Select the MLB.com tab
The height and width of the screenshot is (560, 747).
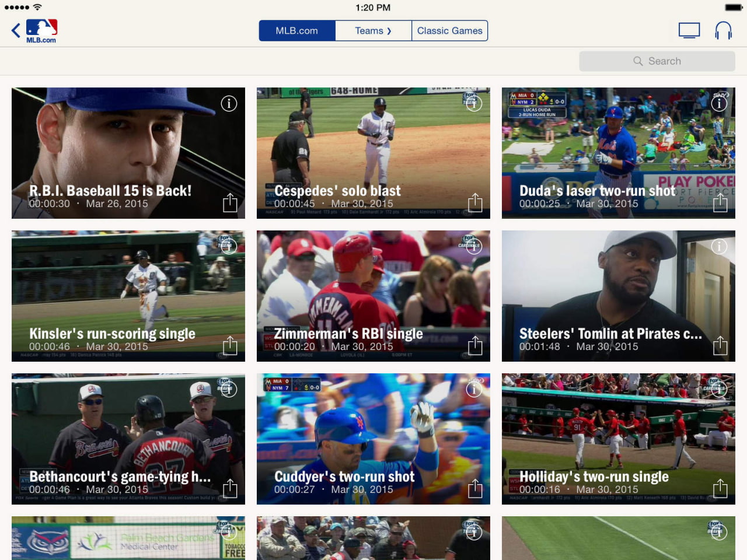pyautogui.click(x=296, y=30)
